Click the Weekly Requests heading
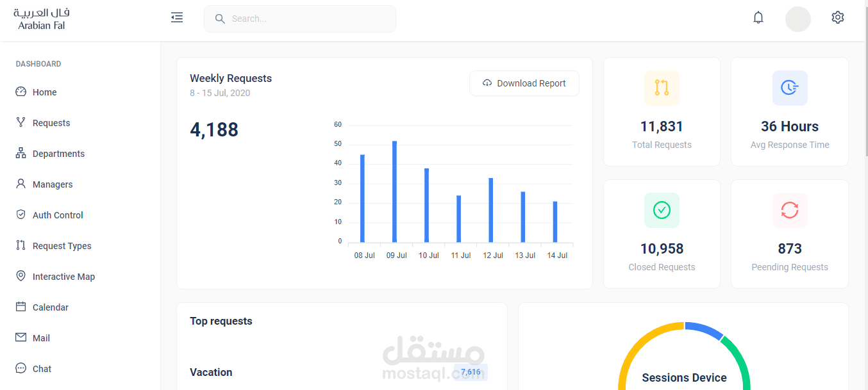Viewport: 868px width, 390px height. 231,78
